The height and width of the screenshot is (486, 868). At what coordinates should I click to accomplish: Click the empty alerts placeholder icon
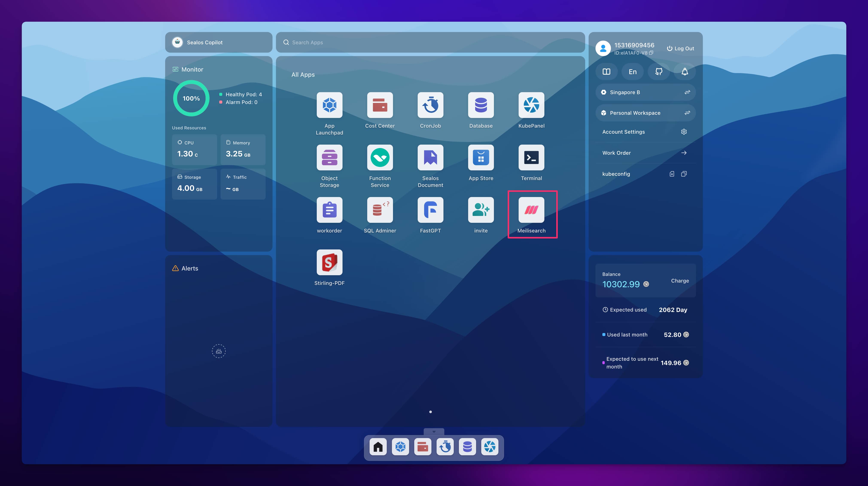219,351
